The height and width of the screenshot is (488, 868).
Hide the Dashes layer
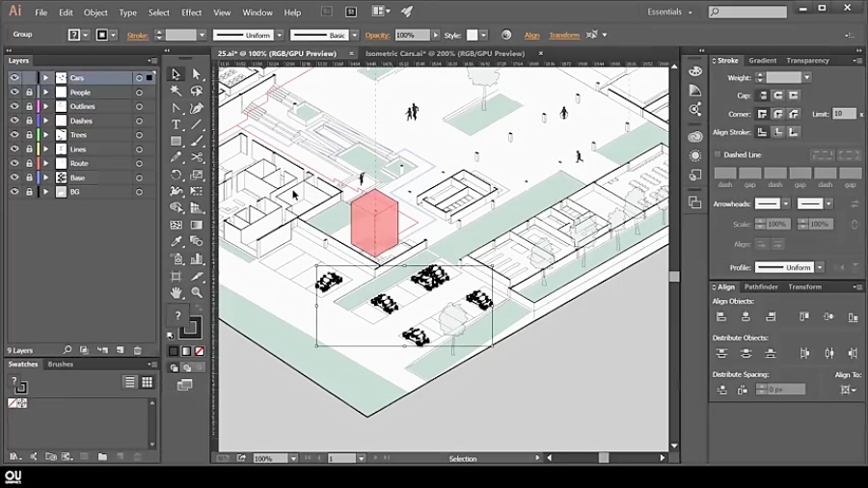point(14,121)
